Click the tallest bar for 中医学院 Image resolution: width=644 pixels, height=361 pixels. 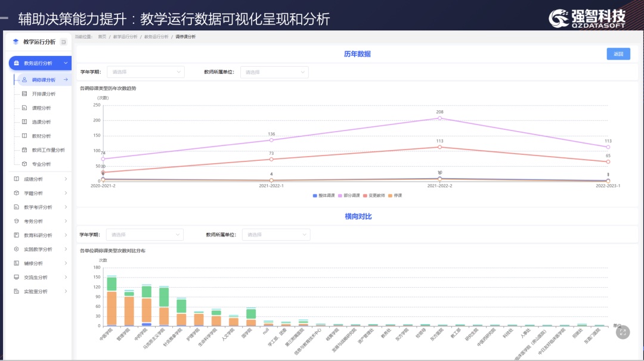click(x=112, y=308)
